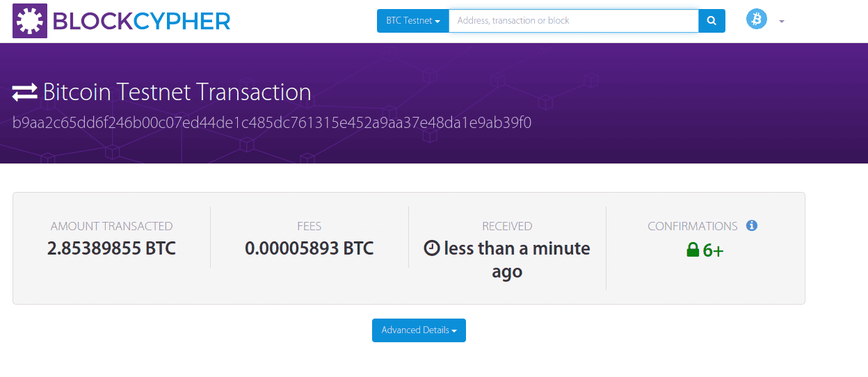The width and height of the screenshot is (868, 377).
Task: Click the 0.00005893 BTC fees value
Action: 310,248
